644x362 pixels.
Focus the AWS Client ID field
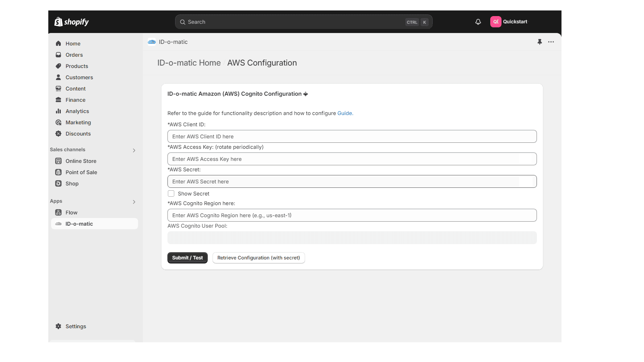(x=352, y=136)
